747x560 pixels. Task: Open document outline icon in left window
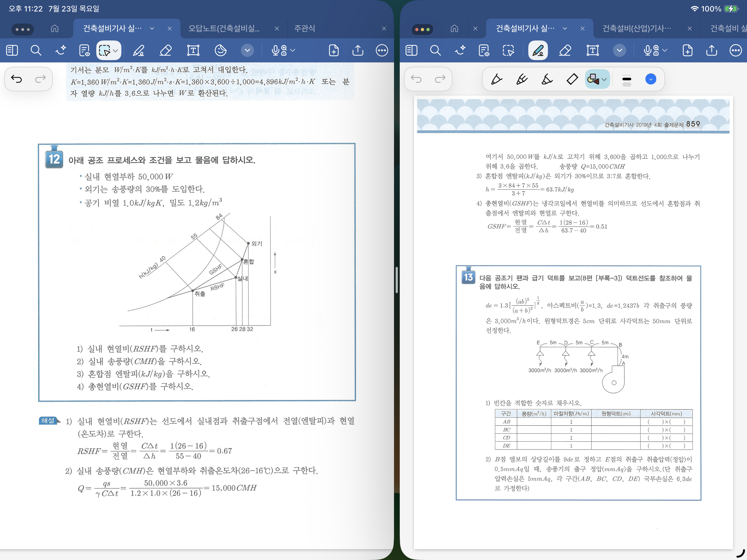pyautogui.click(x=84, y=50)
